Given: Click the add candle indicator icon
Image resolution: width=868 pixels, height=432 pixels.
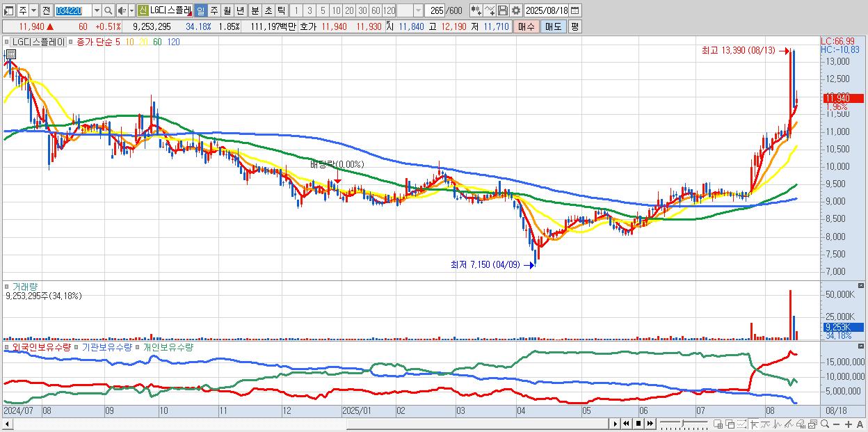Looking at the screenshot, I should coord(476,11).
